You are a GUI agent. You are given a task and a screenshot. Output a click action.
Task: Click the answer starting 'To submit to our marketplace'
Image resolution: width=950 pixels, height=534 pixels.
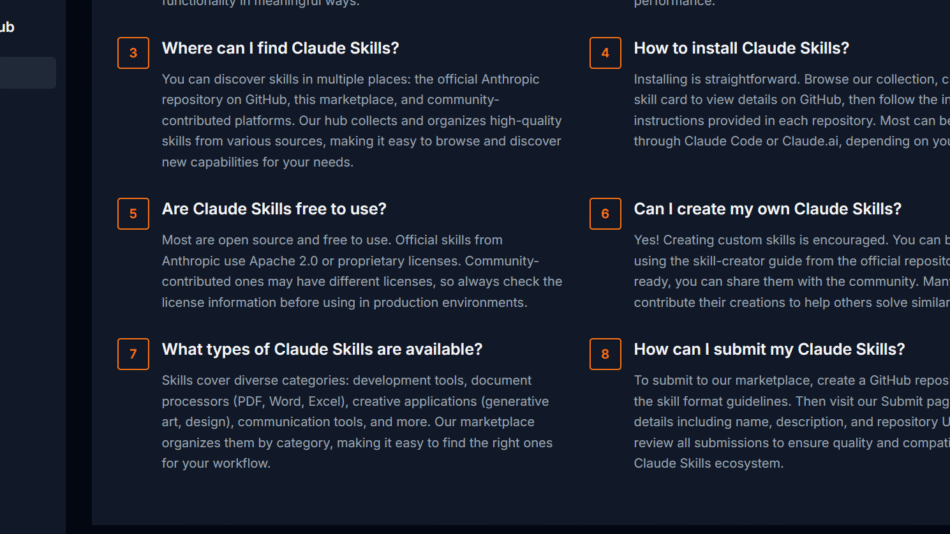tap(790, 421)
